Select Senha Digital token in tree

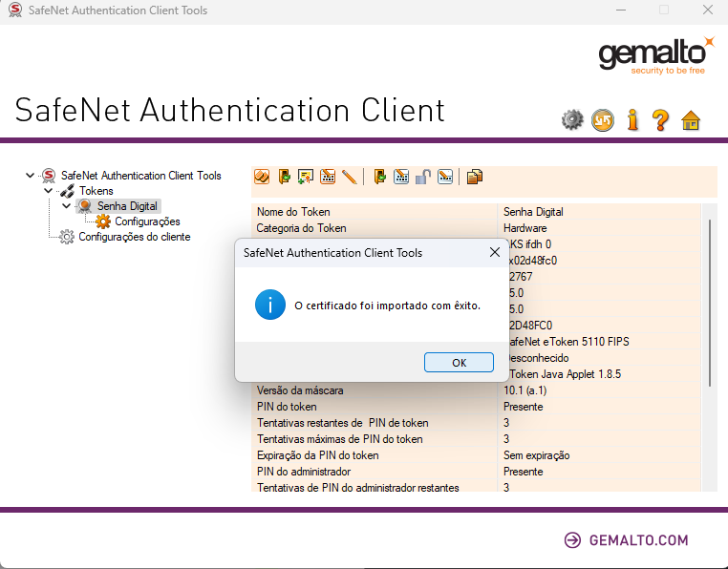(127, 206)
